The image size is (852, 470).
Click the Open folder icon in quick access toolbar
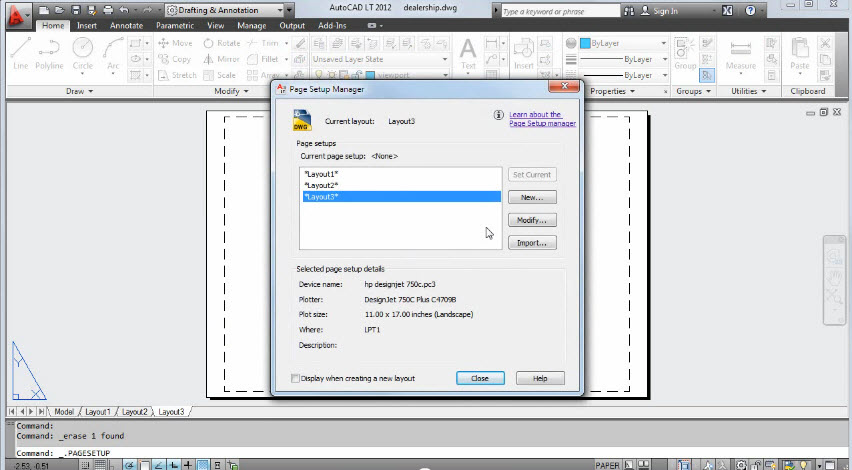coord(59,10)
